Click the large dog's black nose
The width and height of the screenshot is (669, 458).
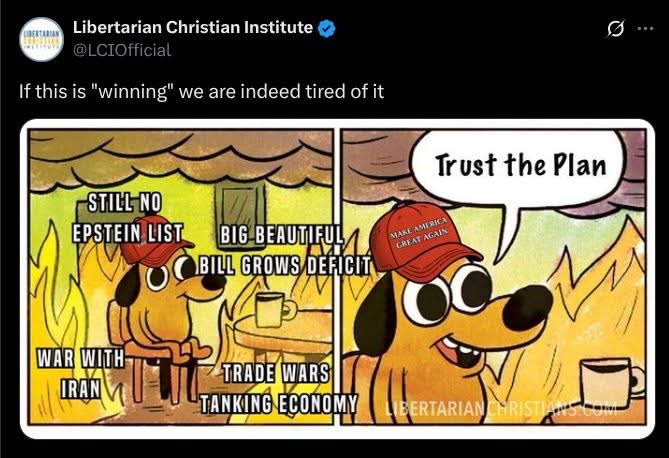coord(527,307)
